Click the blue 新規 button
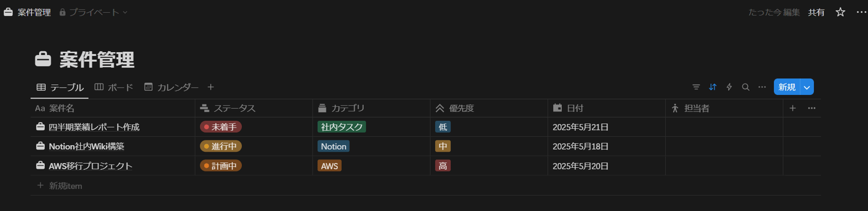 coord(787,87)
